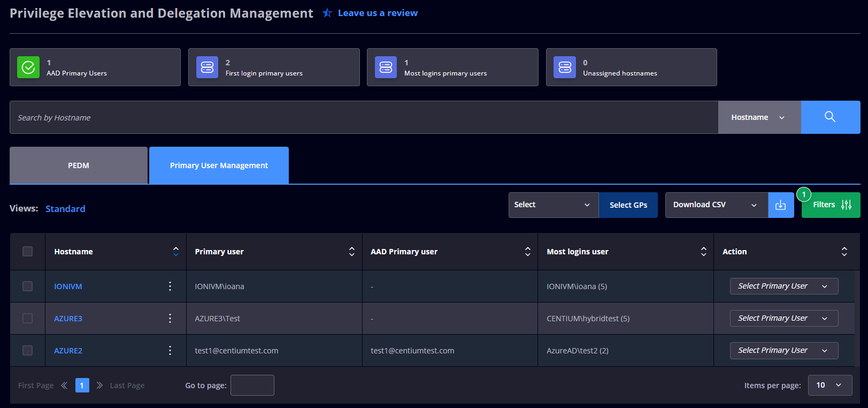
Task: Toggle the select-all header checkbox
Action: point(28,252)
